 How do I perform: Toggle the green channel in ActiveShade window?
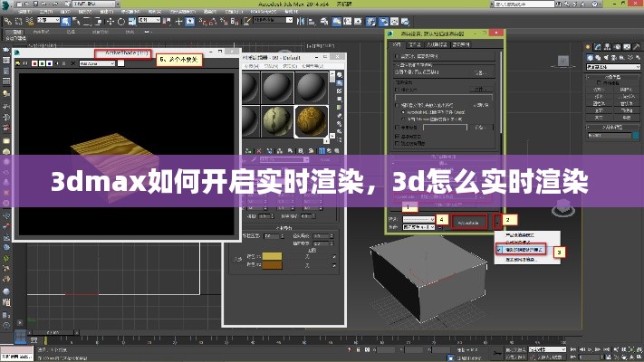(x=41, y=63)
